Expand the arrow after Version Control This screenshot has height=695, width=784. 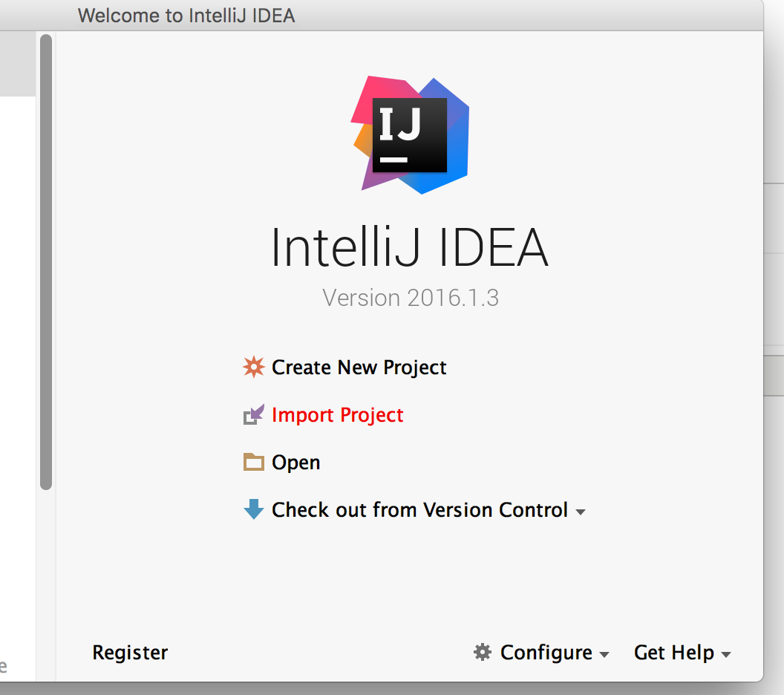(x=581, y=512)
